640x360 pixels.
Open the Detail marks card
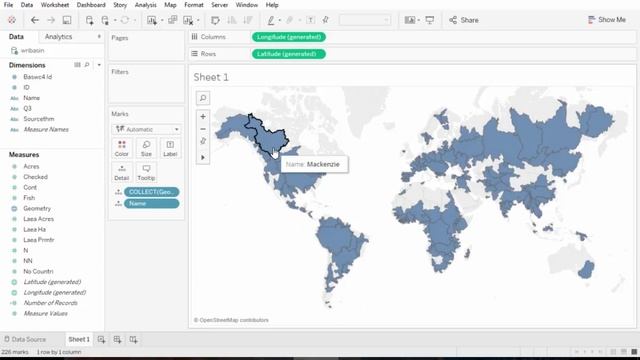click(x=122, y=173)
